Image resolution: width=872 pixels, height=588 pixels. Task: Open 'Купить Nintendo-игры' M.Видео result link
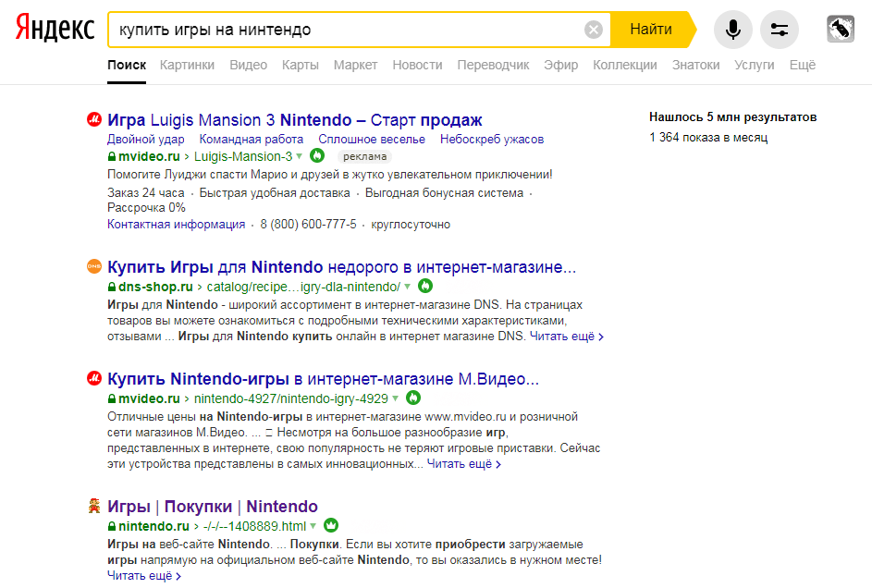tap(323, 379)
